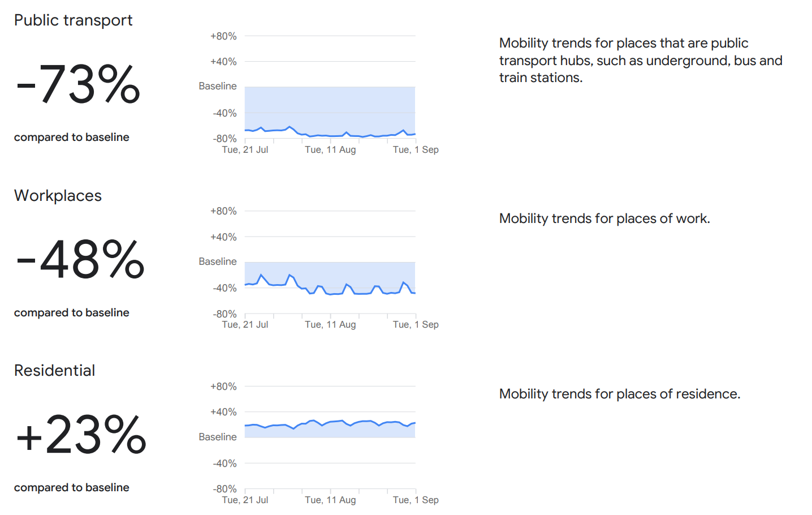Screen dimensions: 812x515
Task: Click the public transport hubs description text
Action: click(641, 60)
